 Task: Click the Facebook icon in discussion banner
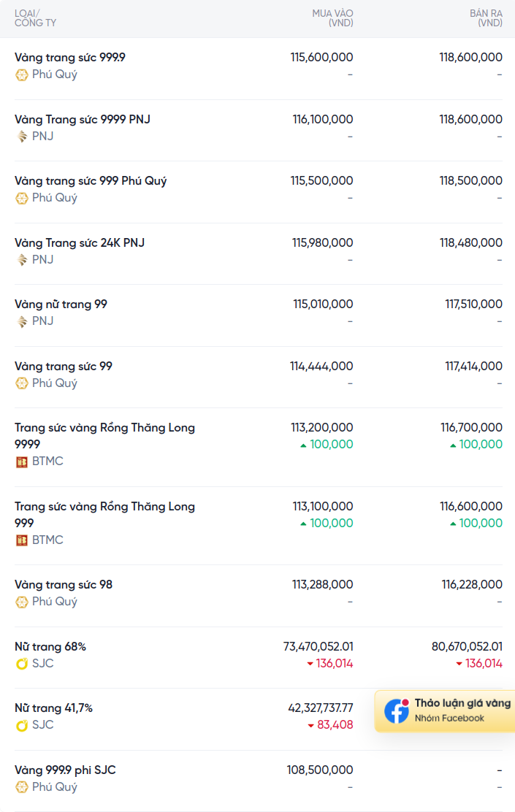click(x=397, y=710)
